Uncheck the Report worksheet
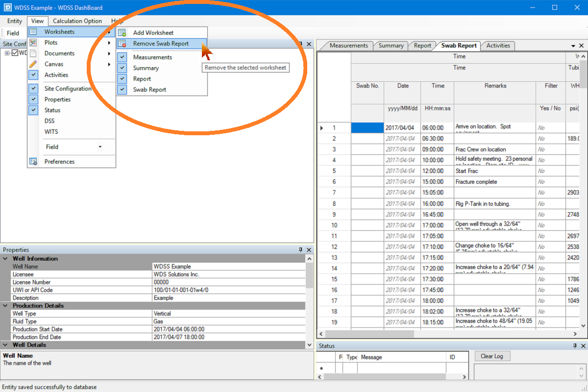The width and height of the screenshot is (588, 392). click(122, 79)
